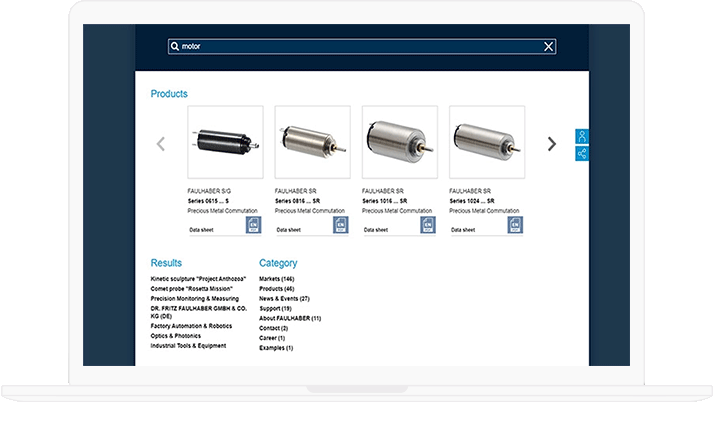Download PDF data sheet for Series 0816 SR
Screen dimensions: 715x430
(x=341, y=225)
